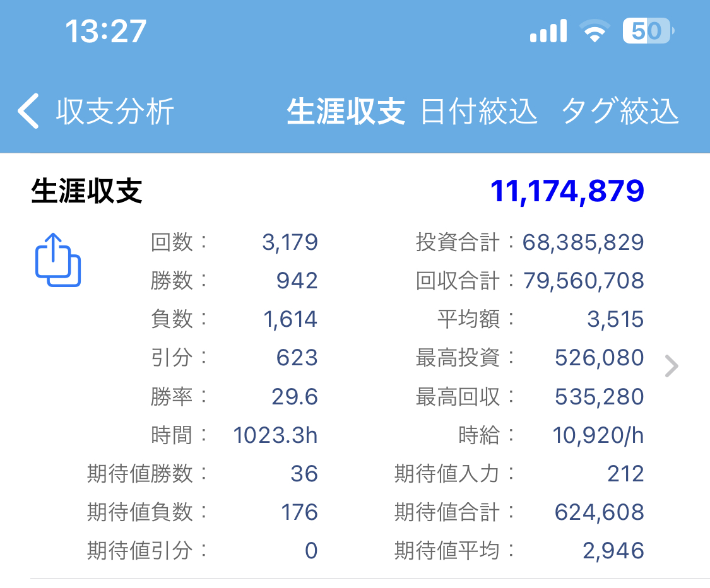Select the 回収合計 value 79,560,708
The image size is (710, 588).
coord(584,281)
